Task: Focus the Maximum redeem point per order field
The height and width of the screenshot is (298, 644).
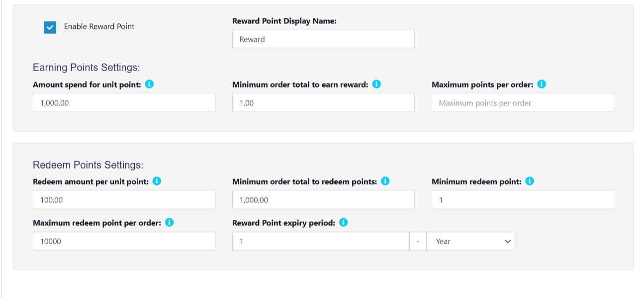Action: (124, 241)
